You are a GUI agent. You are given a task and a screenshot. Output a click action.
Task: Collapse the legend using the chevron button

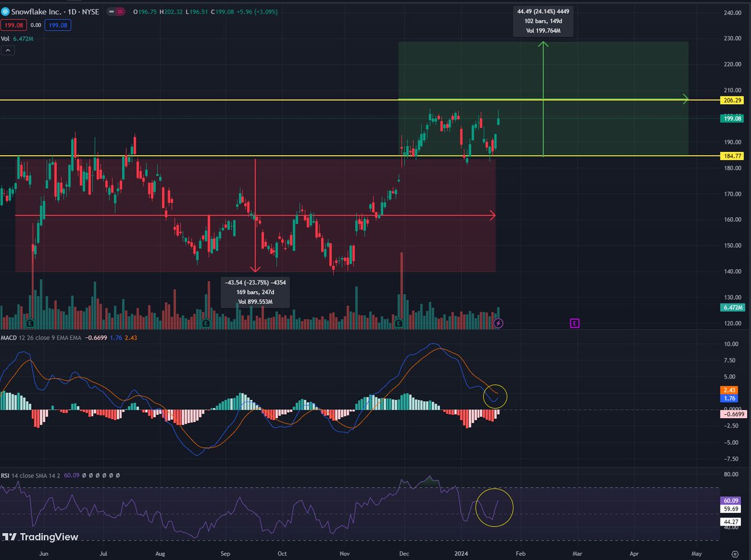coord(8,49)
